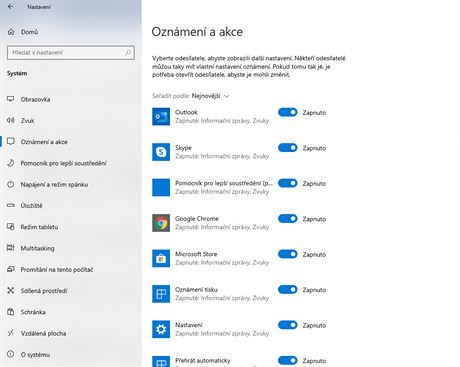Viewport: 460px width, 367px height.
Task: Go to Domů home link
Action: click(x=29, y=32)
